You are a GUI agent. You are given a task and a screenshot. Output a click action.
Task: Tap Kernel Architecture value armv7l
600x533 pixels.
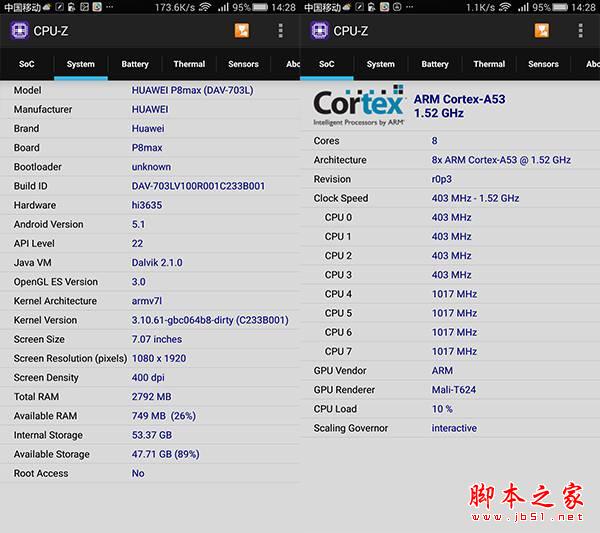[147, 301]
